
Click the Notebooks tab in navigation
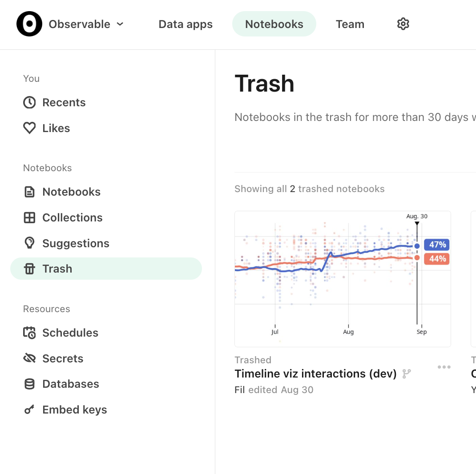[274, 24]
